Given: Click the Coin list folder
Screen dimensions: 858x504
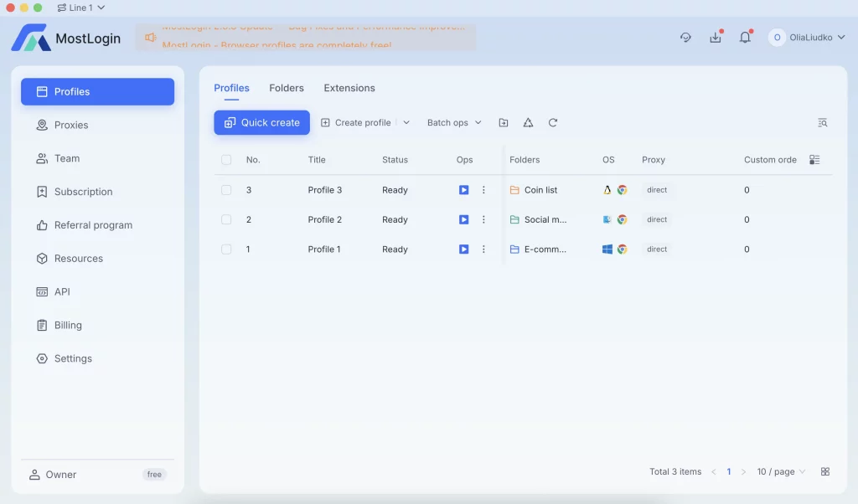Looking at the screenshot, I should [534, 190].
